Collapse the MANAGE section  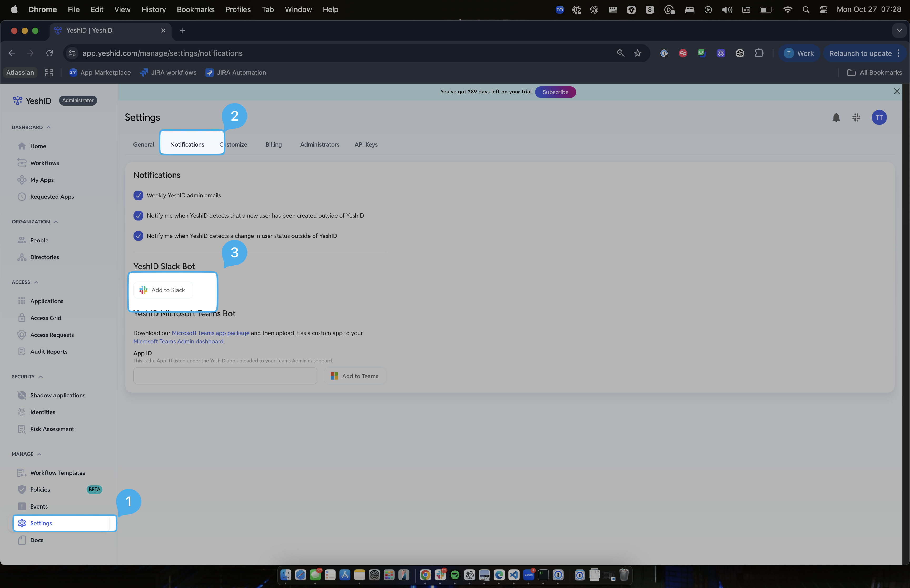pos(39,454)
